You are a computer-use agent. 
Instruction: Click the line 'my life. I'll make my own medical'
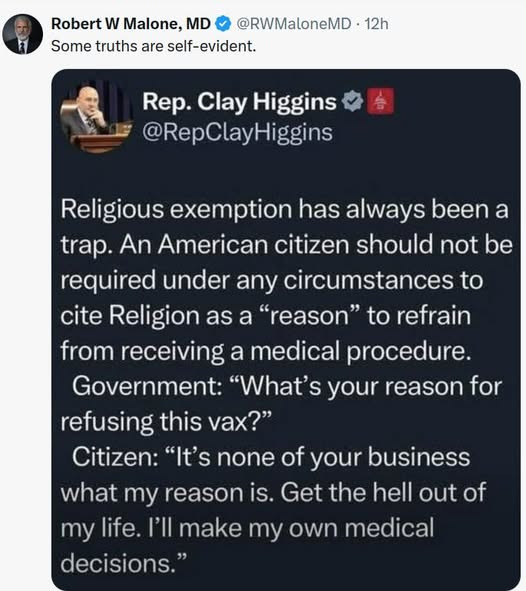[x=247, y=528]
